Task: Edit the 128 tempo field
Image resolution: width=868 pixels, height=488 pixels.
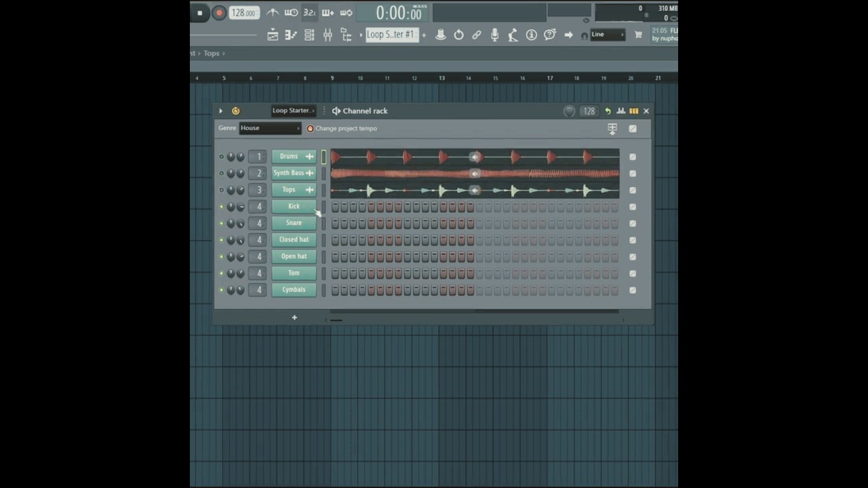Action: click(x=243, y=13)
